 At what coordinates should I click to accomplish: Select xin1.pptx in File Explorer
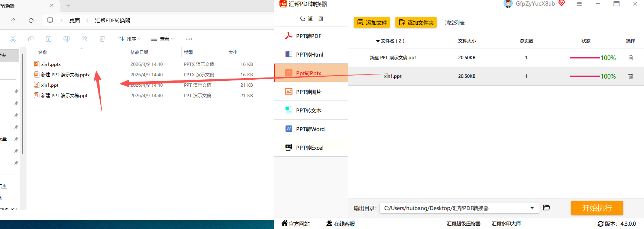(x=51, y=64)
